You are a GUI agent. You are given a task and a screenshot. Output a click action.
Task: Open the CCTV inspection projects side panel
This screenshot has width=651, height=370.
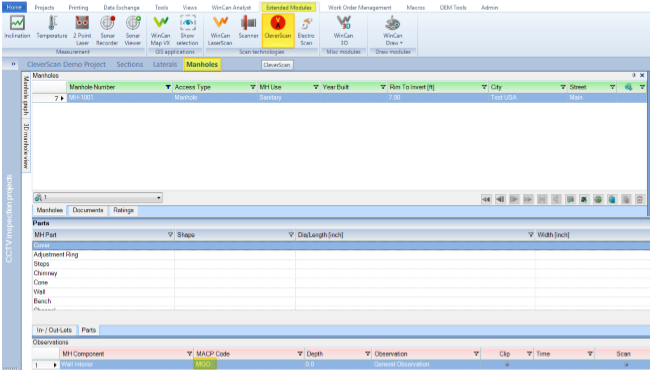pyautogui.click(x=9, y=218)
